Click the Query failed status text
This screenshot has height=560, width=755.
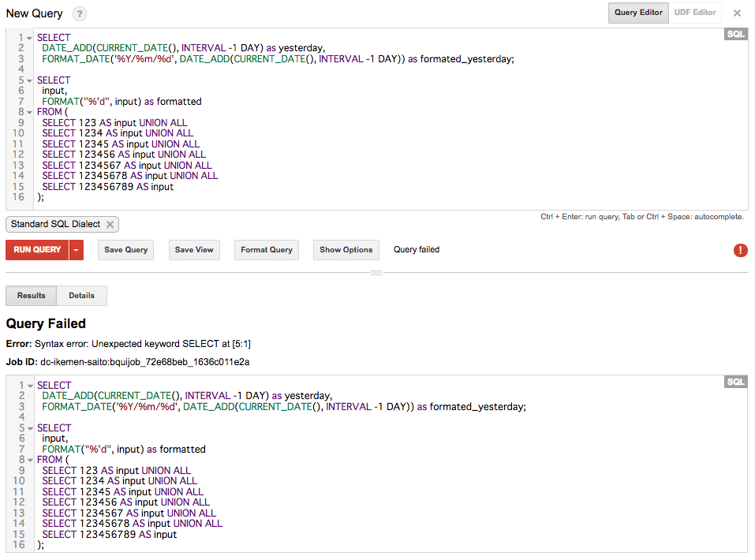[x=417, y=249]
